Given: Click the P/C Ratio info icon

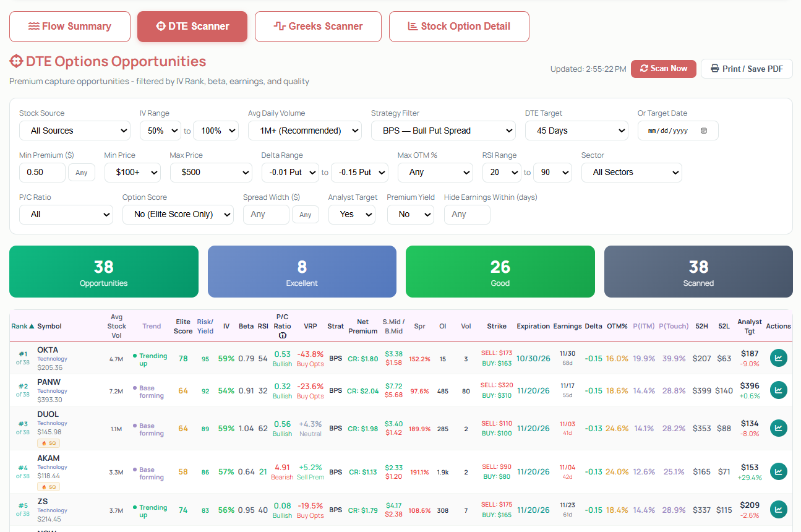Looking at the screenshot, I should pos(283,335).
